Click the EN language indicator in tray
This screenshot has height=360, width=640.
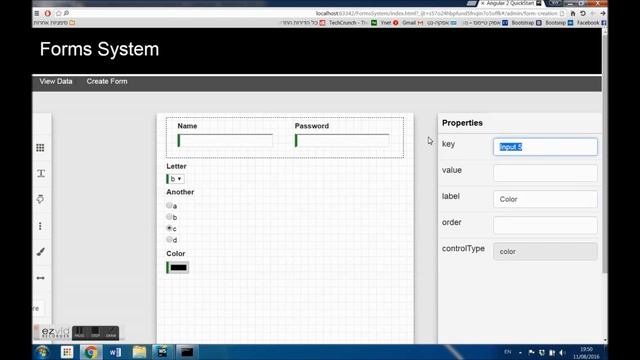coord(507,352)
